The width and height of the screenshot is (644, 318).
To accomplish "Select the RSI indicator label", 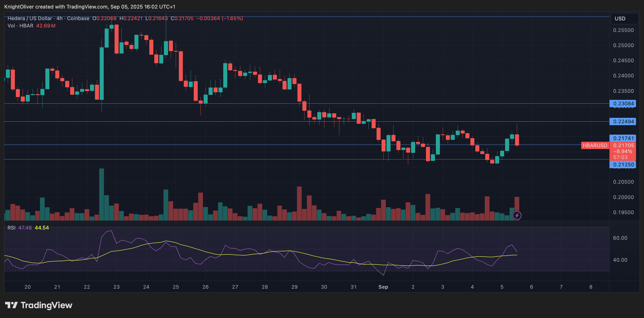I will (x=11, y=228).
